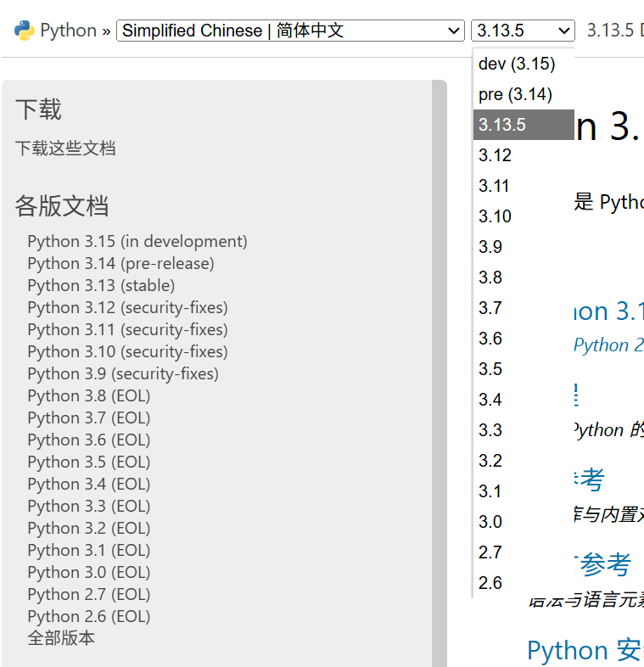
Task: Open Python 3.12 (security-fixes) docs link
Action: point(127,308)
